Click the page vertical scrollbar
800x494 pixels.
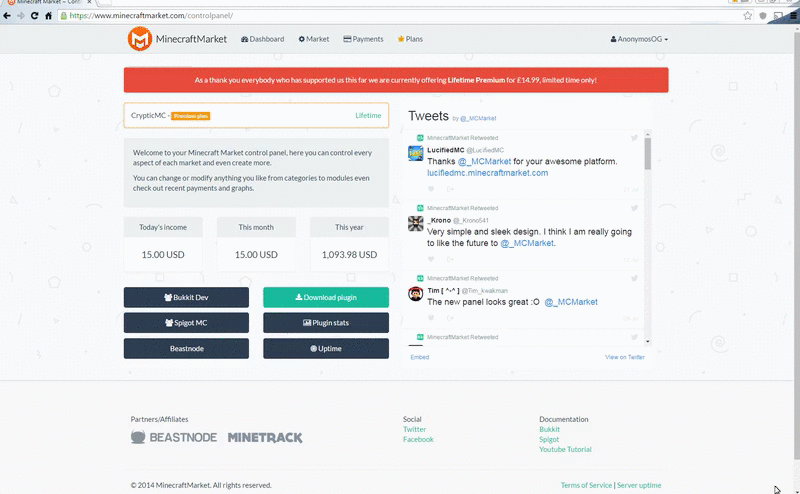pos(796,245)
